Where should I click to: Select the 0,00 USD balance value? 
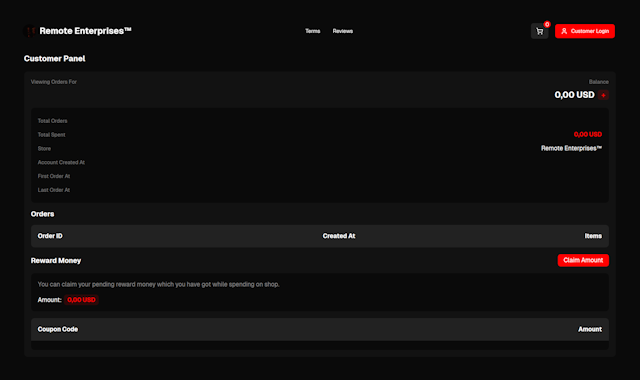574,95
